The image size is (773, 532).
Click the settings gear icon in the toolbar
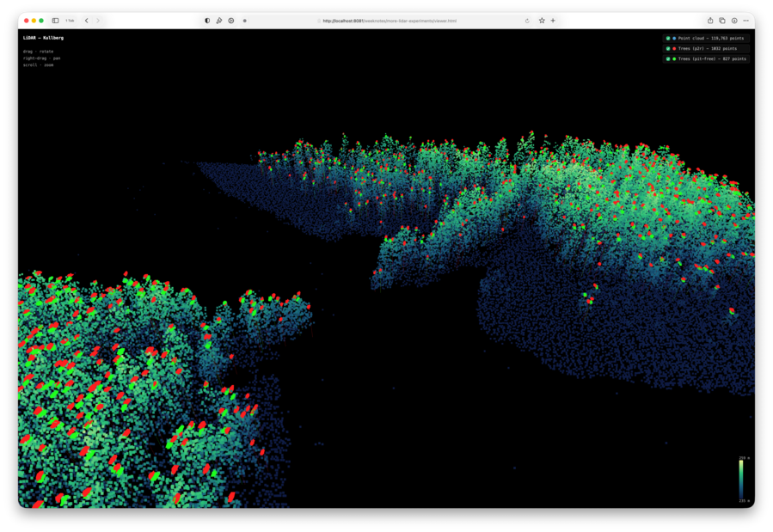tap(230, 20)
